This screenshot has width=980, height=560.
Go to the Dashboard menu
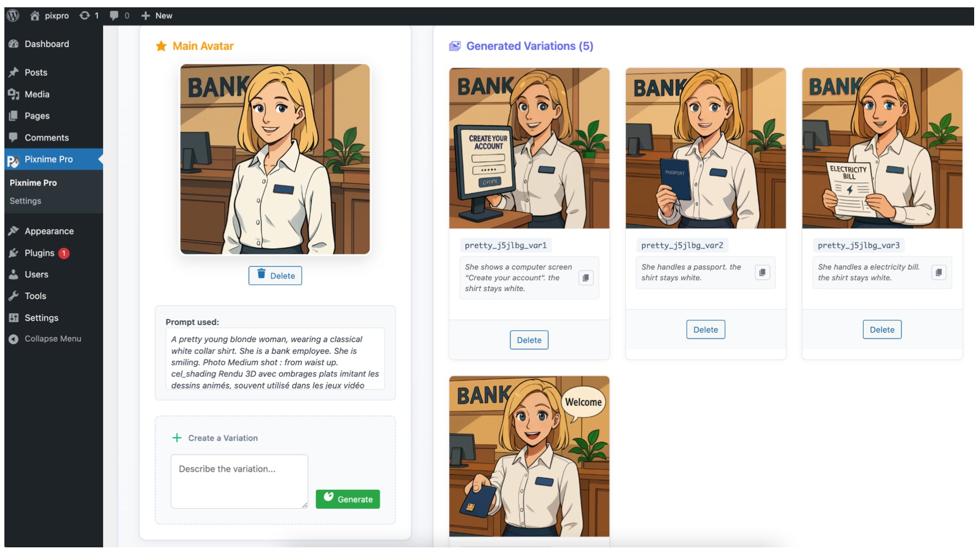click(47, 44)
